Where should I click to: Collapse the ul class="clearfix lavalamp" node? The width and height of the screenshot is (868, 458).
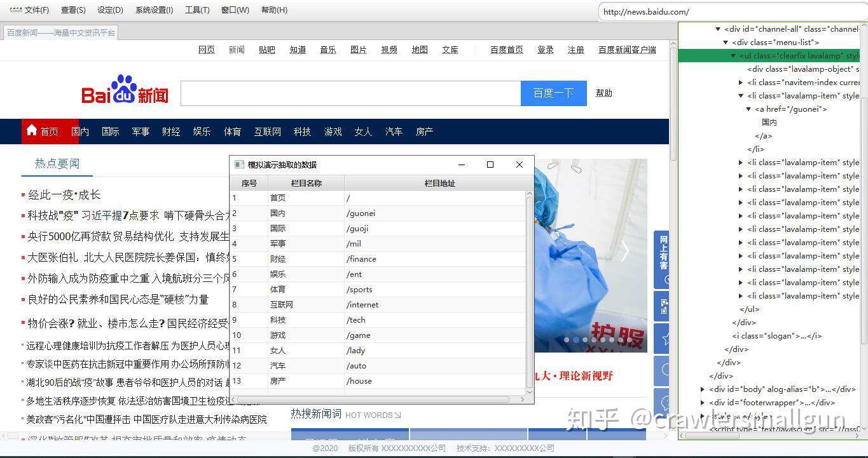coord(733,56)
